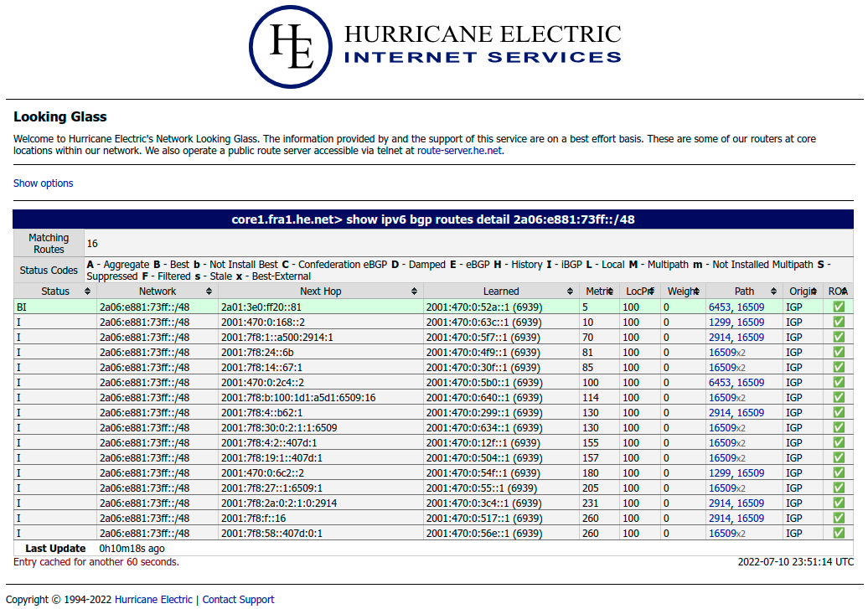868x609 pixels.
Task: Select next hop '2001:7f8:27::1:6509:1'
Action: [271, 488]
